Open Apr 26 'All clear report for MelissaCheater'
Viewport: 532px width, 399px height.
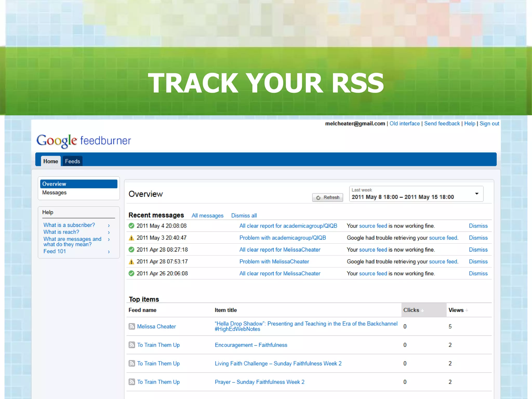(280, 273)
